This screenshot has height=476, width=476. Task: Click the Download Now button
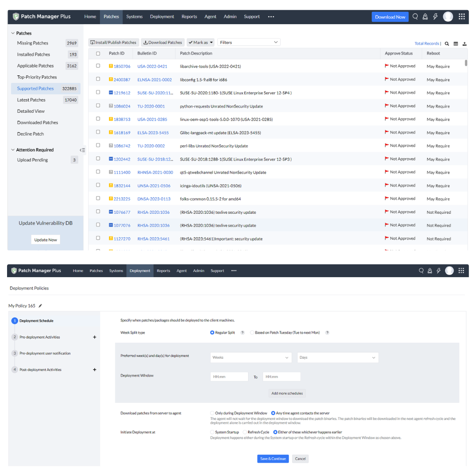coord(390,17)
